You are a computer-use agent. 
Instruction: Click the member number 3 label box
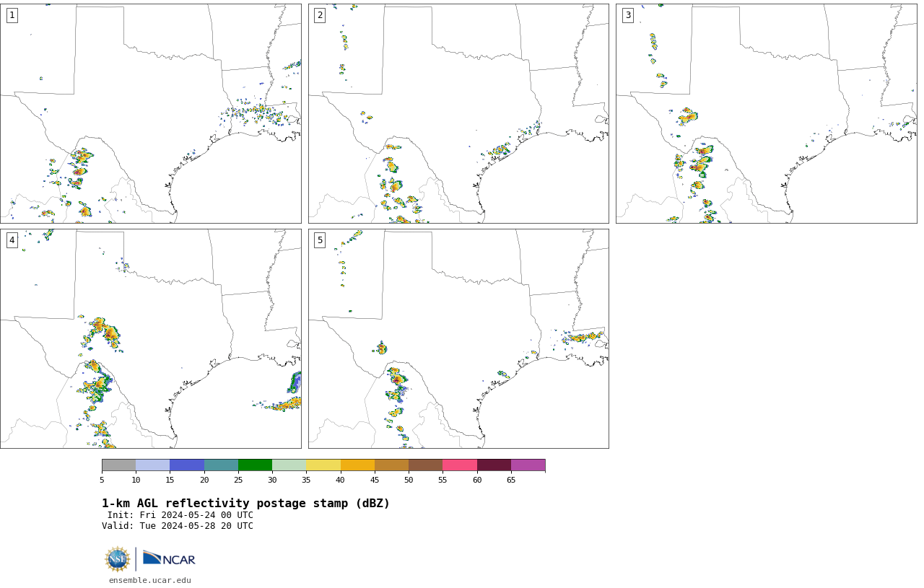pyautogui.click(x=627, y=15)
